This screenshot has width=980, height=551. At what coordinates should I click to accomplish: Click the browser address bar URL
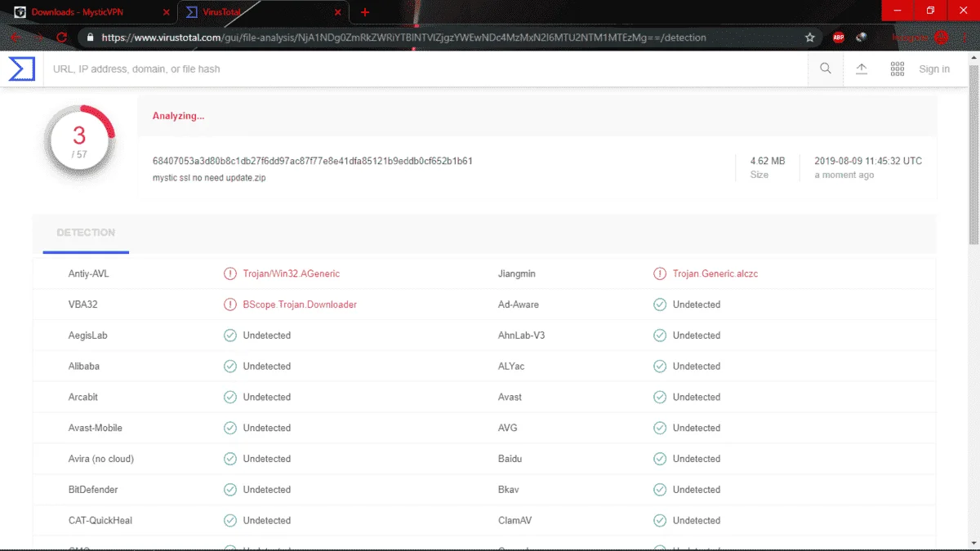[404, 38]
